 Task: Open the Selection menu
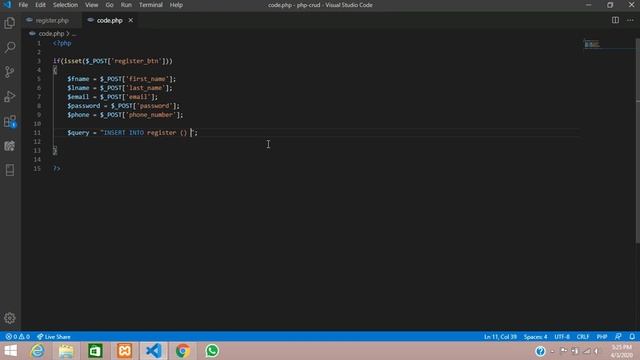65,5
